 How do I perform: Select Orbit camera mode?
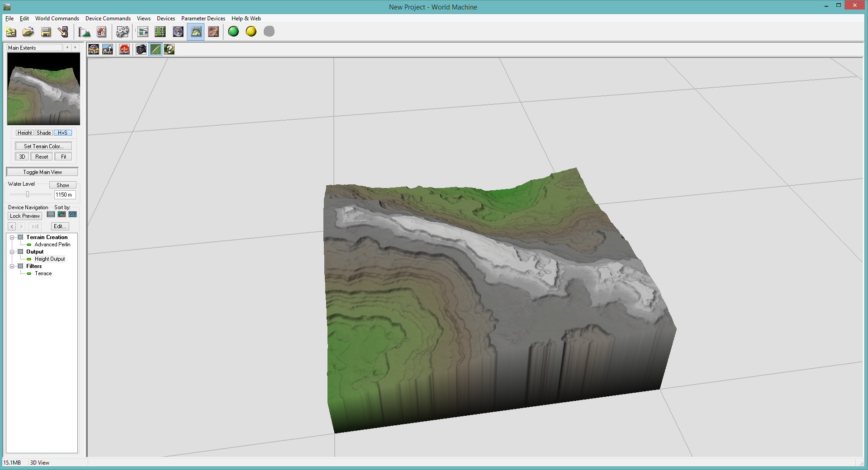[94, 49]
